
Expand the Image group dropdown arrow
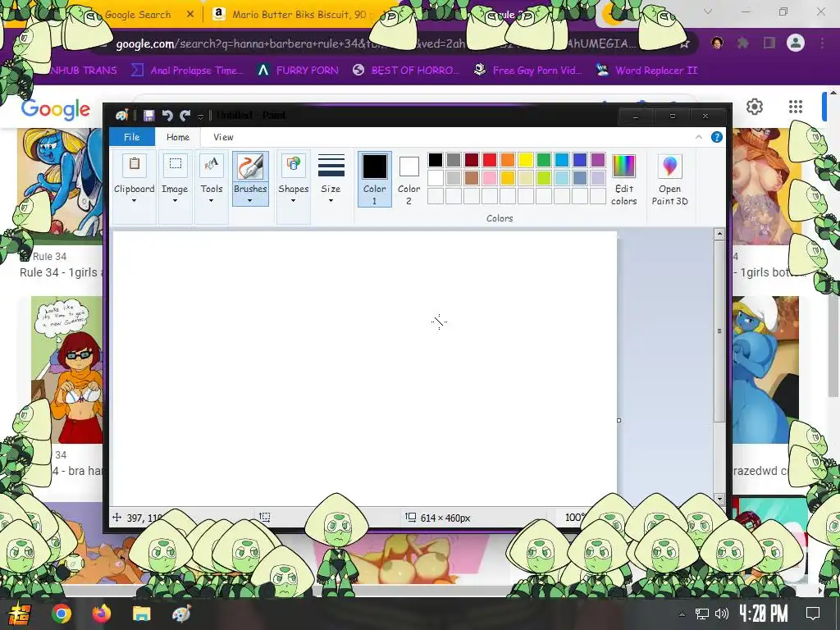(176, 201)
